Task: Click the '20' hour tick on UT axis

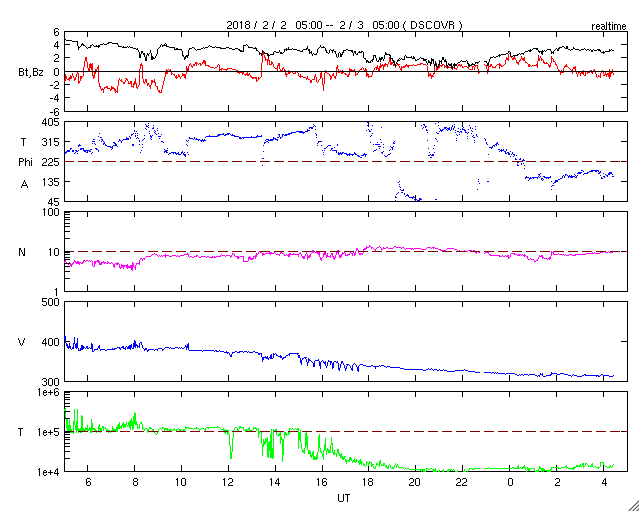Action: (x=416, y=482)
